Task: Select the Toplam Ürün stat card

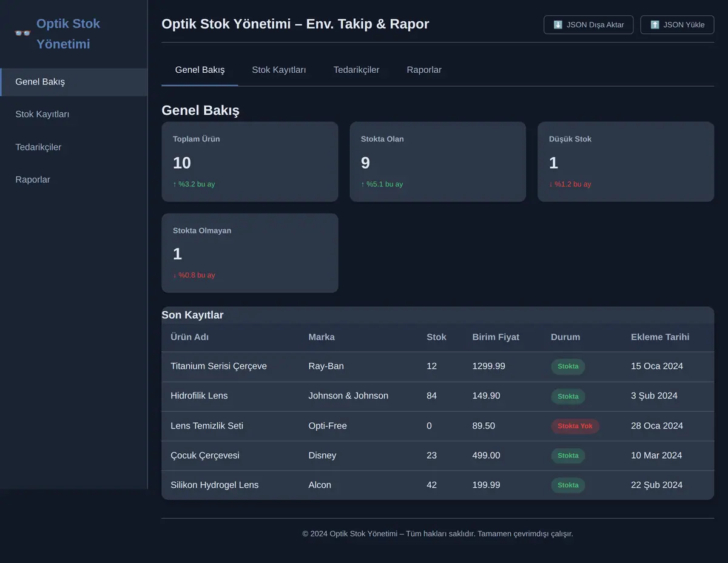Action: click(250, 162)
